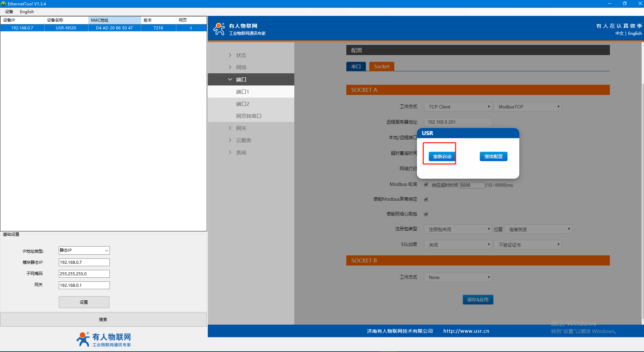Open the ModbusTCP protocol dropdown
644x352 pixels.
(x=527, y=107)
